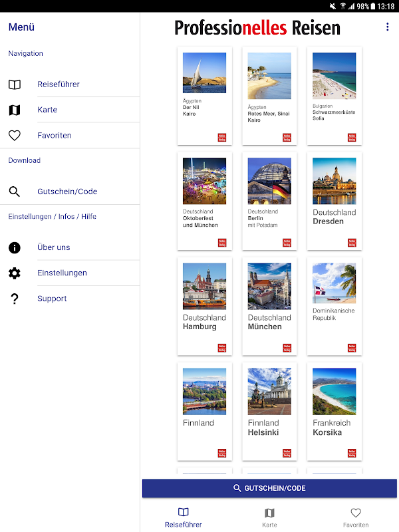Click 'Dominikanische Republik' title text

334,314
